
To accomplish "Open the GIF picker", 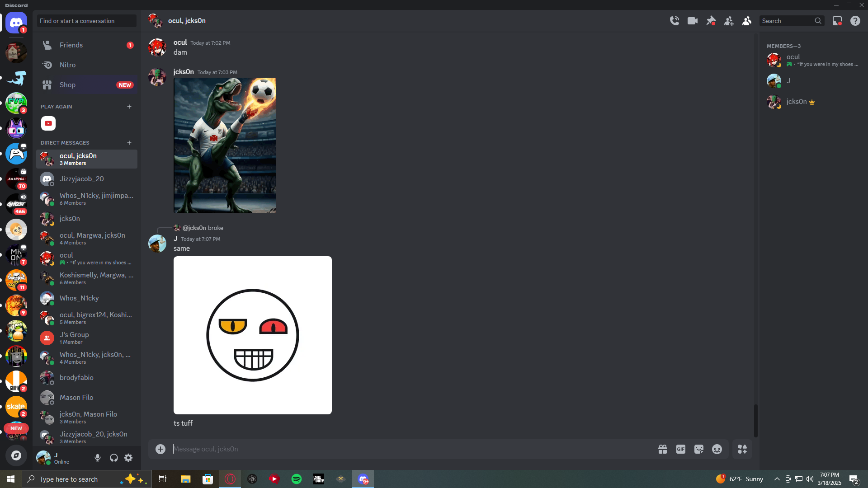I will (x=681, y=449).
